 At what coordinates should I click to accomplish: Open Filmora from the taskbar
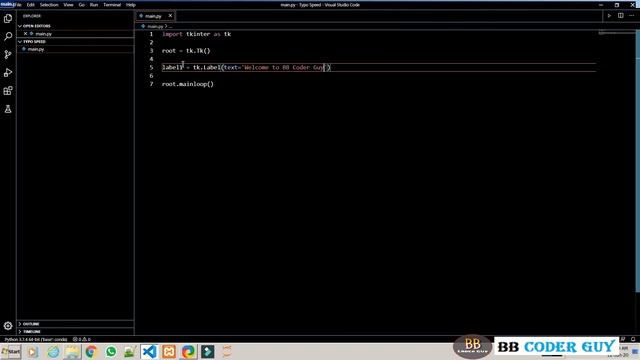[207, 351]
